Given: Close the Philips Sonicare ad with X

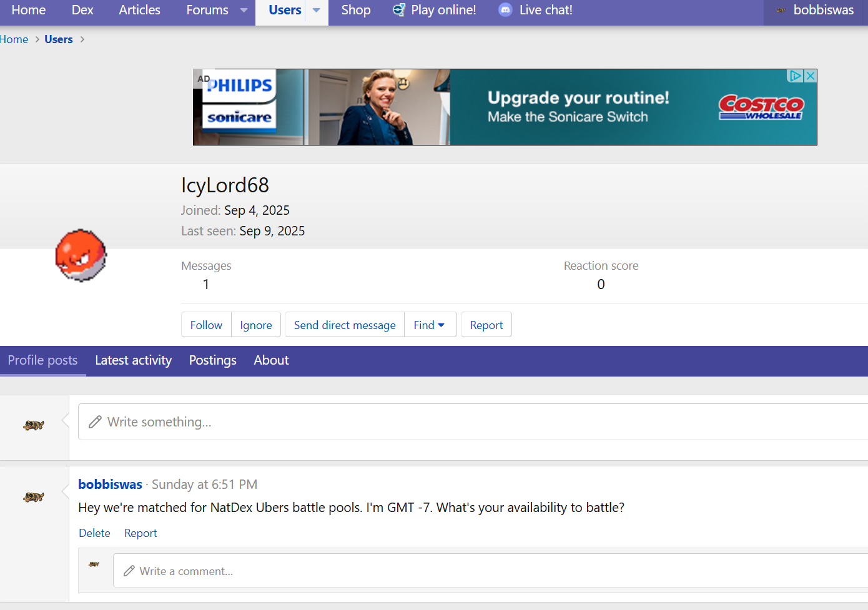Looking at the screenshot, I should pos(810,76).
